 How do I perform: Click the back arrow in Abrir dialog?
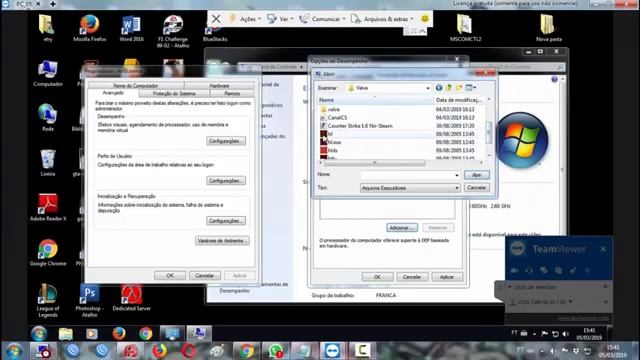(439, 88)
